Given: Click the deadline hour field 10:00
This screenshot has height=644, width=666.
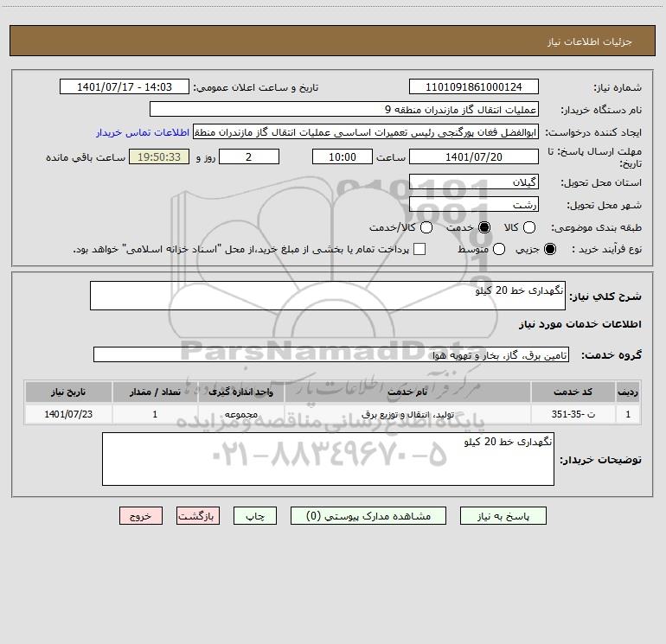Looking at the screenshot, I should [x=343, y=156].
